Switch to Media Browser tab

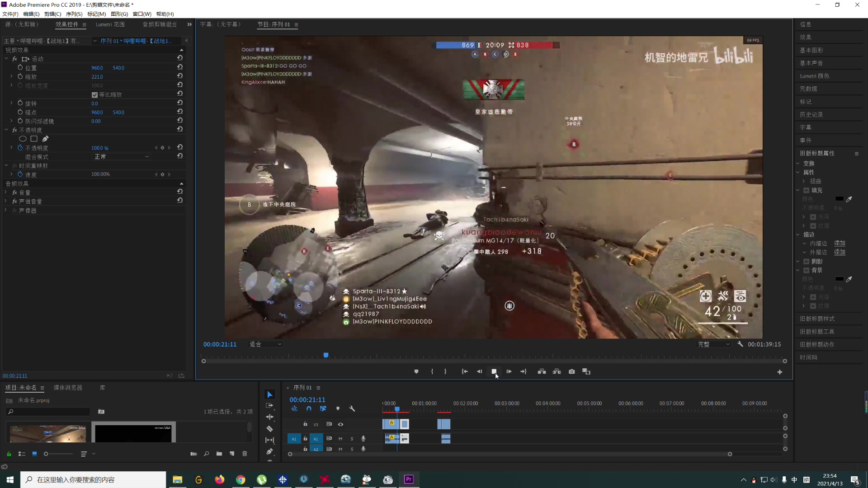(68, 388)
